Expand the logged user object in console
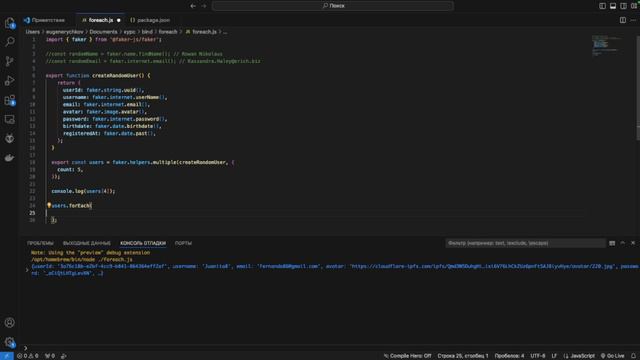The height and width of the screenshot is (360, 640). pyautogui.click(x=27, y=270)
